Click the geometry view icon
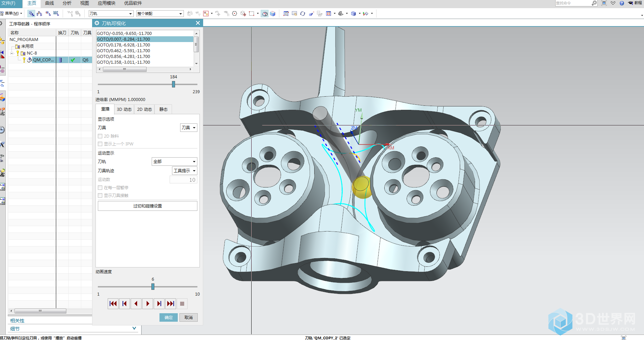 [x=48, y=14]
